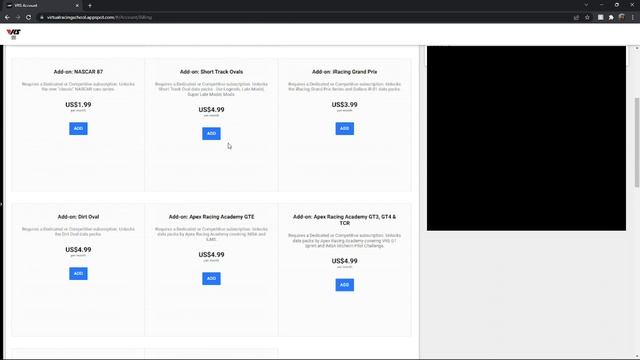Open the Chrome three-dot menu

(633, 18)
